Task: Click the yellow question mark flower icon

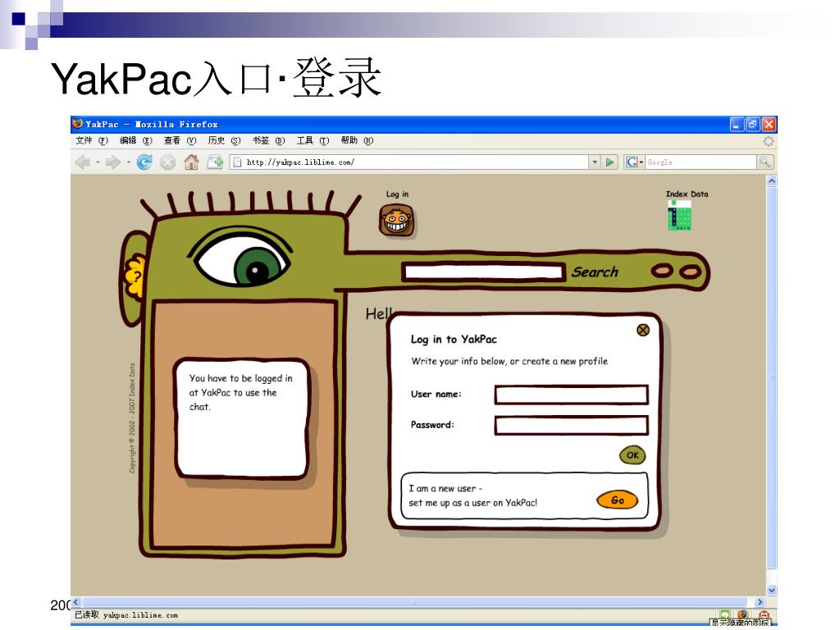Action: tap(136, 276)
